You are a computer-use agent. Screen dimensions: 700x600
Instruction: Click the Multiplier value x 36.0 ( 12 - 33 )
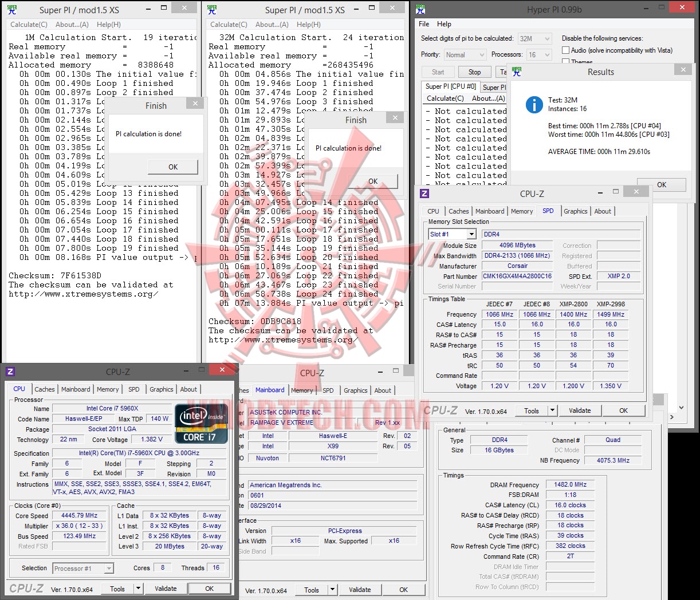[x=80, y=526]
